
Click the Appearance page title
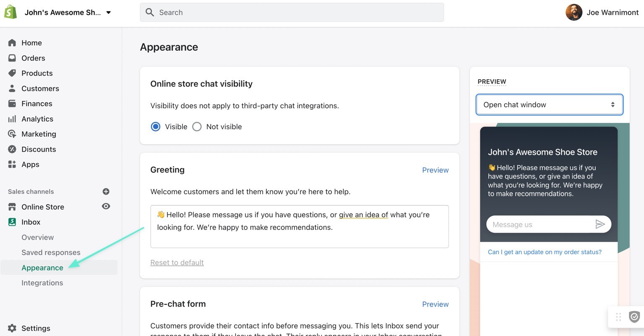click(169, 47)
